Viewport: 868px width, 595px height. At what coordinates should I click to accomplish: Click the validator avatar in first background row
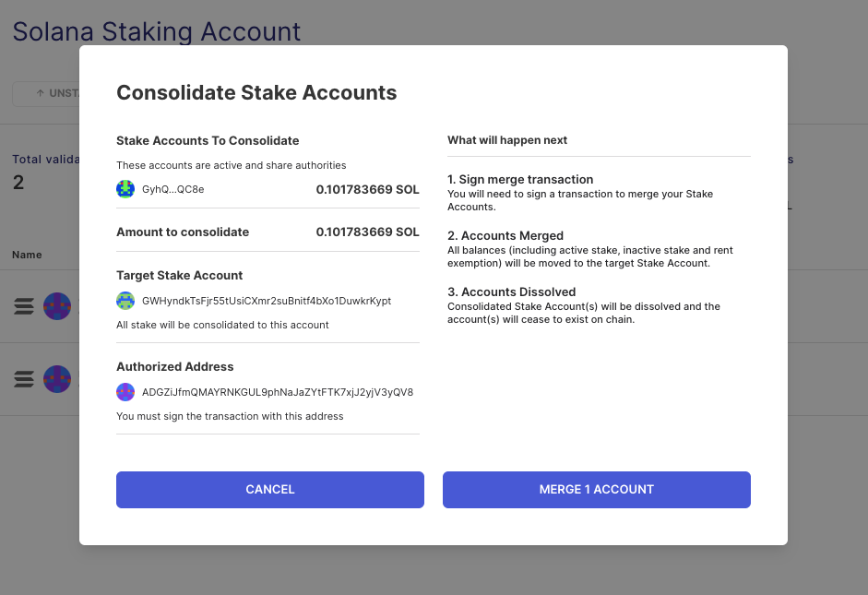(57, 306)
